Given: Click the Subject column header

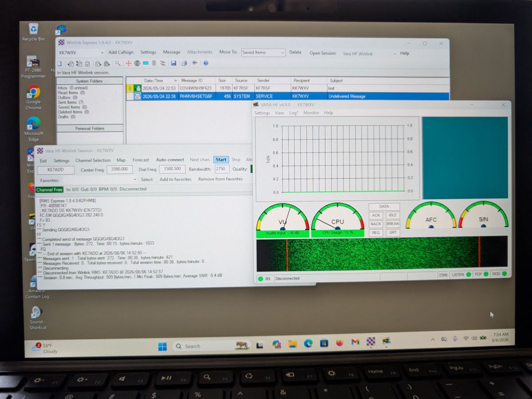Looking at the screenshot, I should (x=388, y=81).
